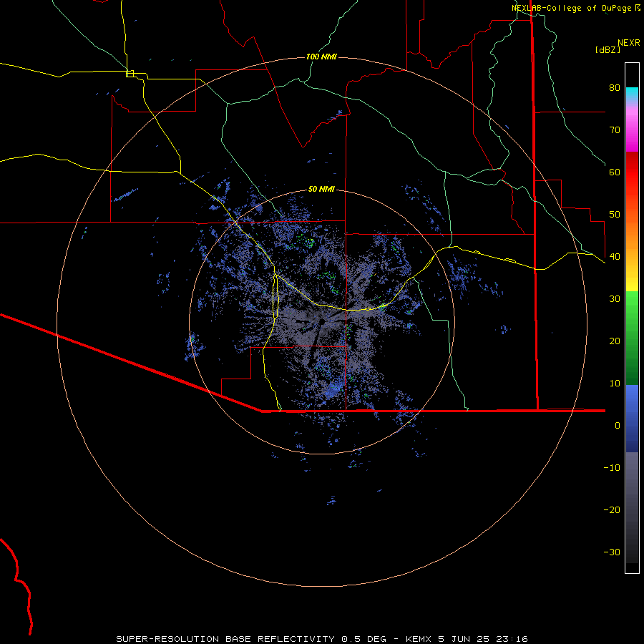Click the KEMX radar site center
Viewport: 644px width, 644px height.
[322, 321]
